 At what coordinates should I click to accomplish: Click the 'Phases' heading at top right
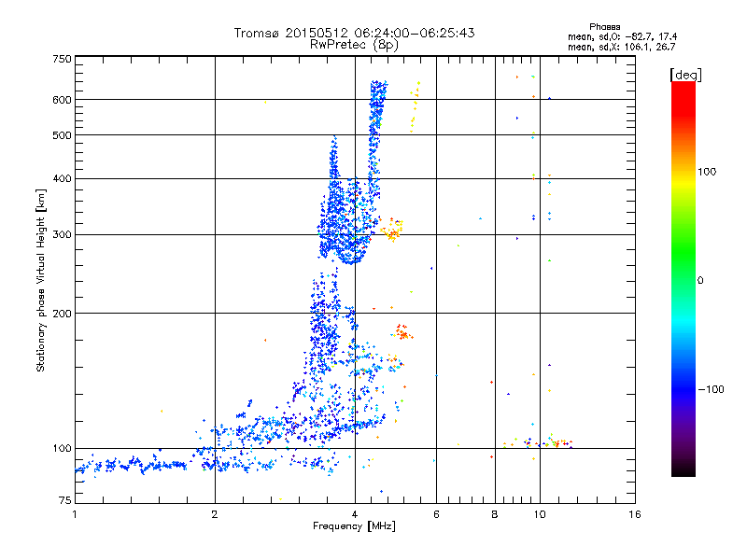[x=604, y=27]
